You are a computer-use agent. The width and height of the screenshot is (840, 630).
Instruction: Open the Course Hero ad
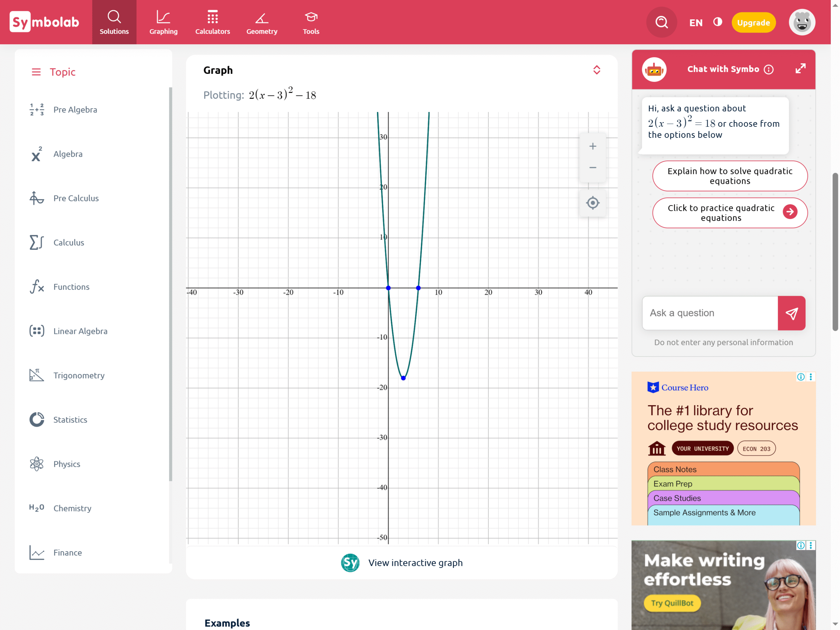click(723, 448)
